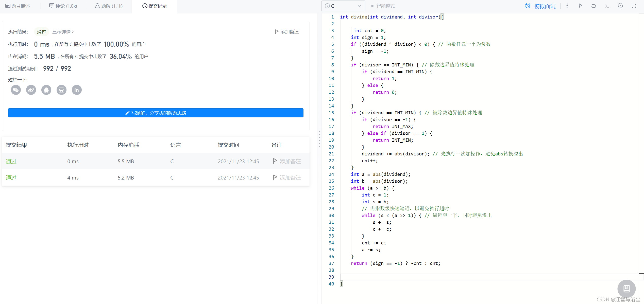Open the 题解 (1.1k) tab
This screenshot has width=644, height=304.
coord(109,6)
